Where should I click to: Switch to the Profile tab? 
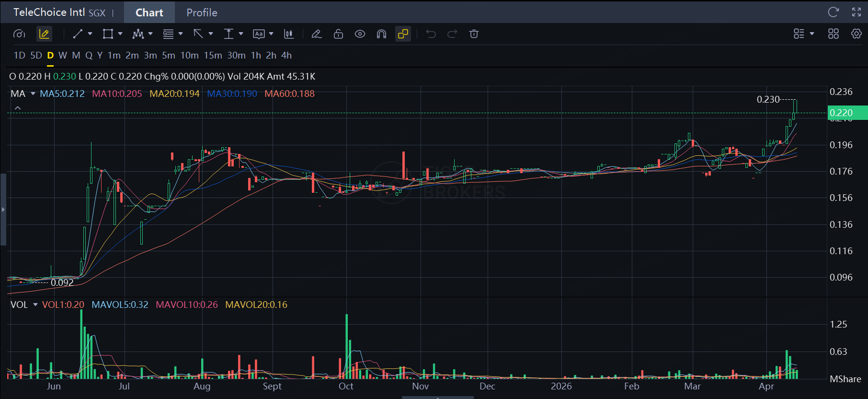[202, 12]
